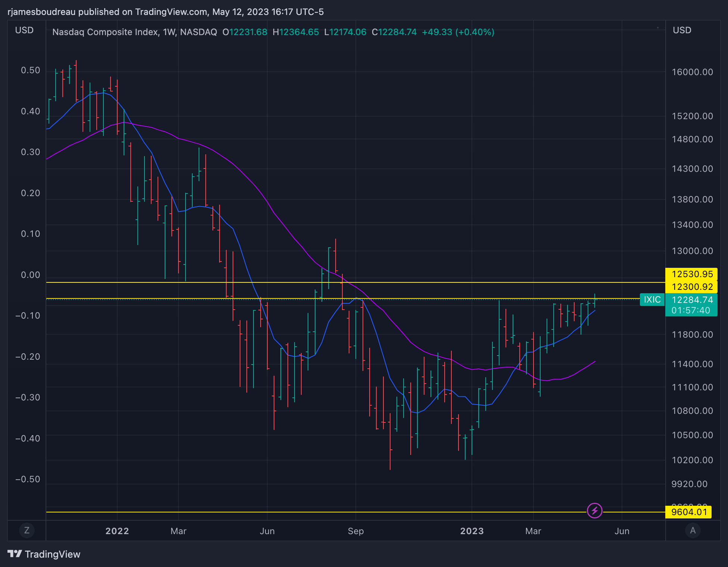Screen dimensions: 728x567
Task: Click the +49.33 (+0.40%) change value
Action: click(458, 32)
